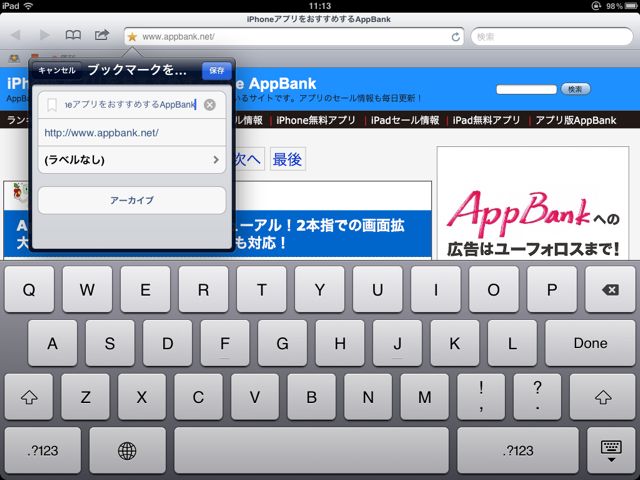Tap the Q key
Image resolution: width=640 pixels, height=480 pixels.
coord(29,289)
